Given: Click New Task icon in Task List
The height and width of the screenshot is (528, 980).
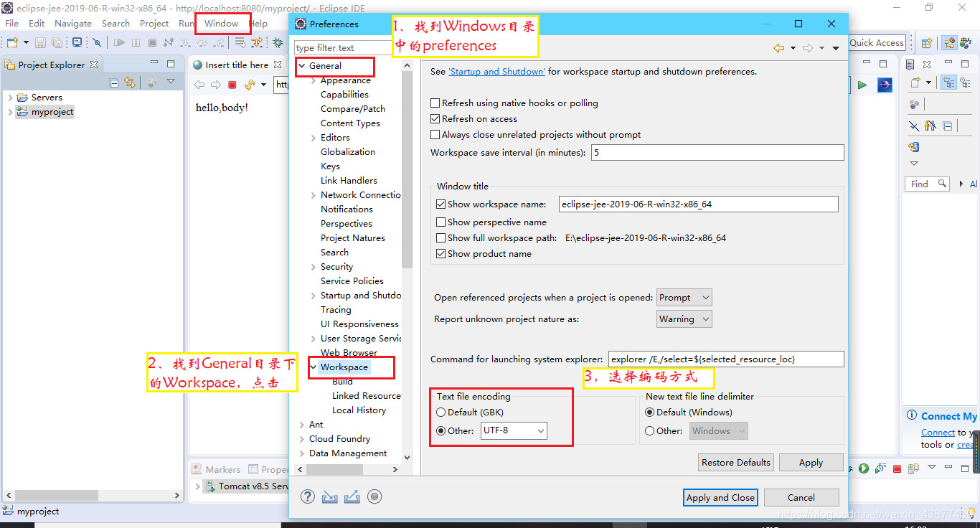Looking at the screenshot, I should [915, 83].
